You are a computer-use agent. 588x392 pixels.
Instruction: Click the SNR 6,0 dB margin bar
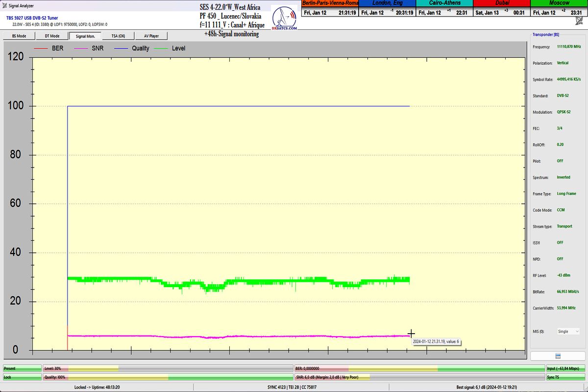pos(419,377)
